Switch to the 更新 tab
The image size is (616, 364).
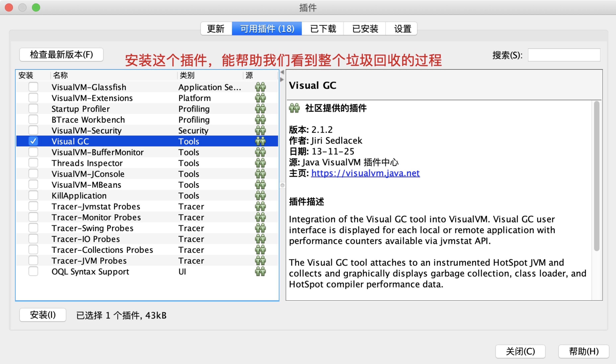point(216,29)
